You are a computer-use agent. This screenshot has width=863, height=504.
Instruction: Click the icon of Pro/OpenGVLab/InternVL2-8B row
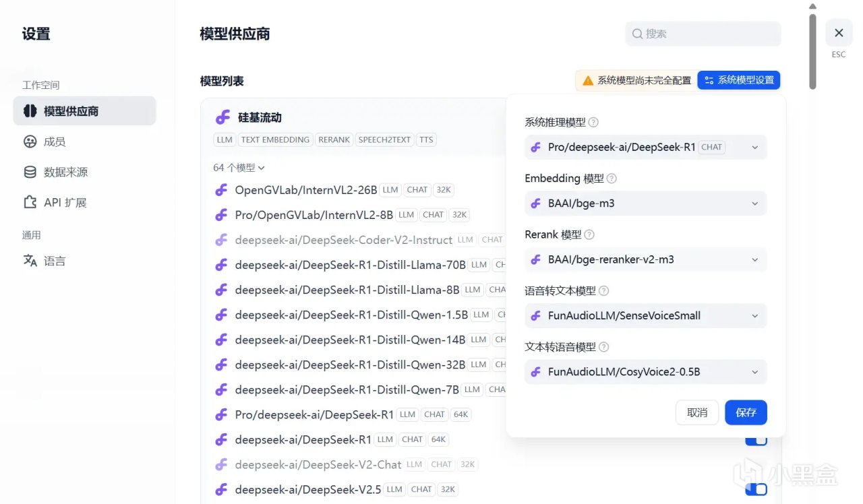pos(221,215)
